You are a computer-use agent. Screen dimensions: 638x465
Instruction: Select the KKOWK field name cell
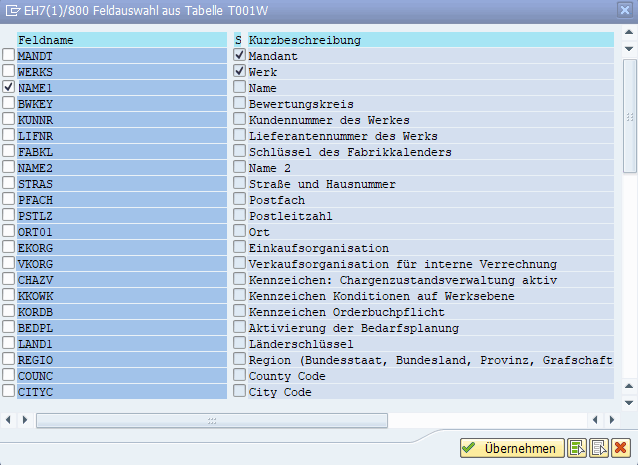122,296
